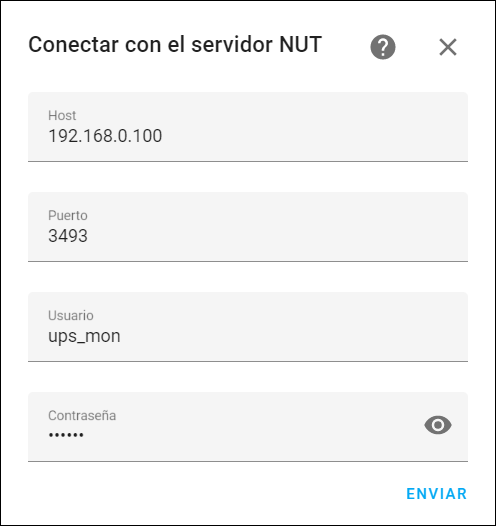Focus the Host input field
The height and width of the screenshot is (526, 496).
click(248, 127)
